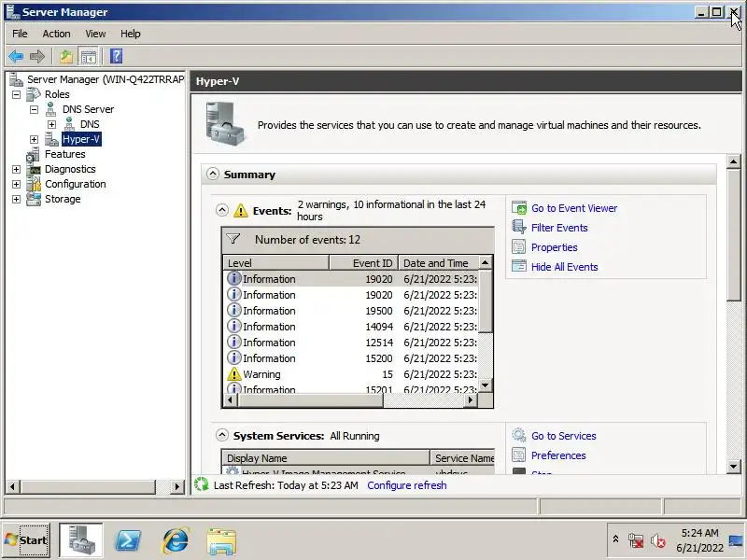
Task: Click the taskbar clock showing 5:24 AM
Action: (x=699, y=540)
